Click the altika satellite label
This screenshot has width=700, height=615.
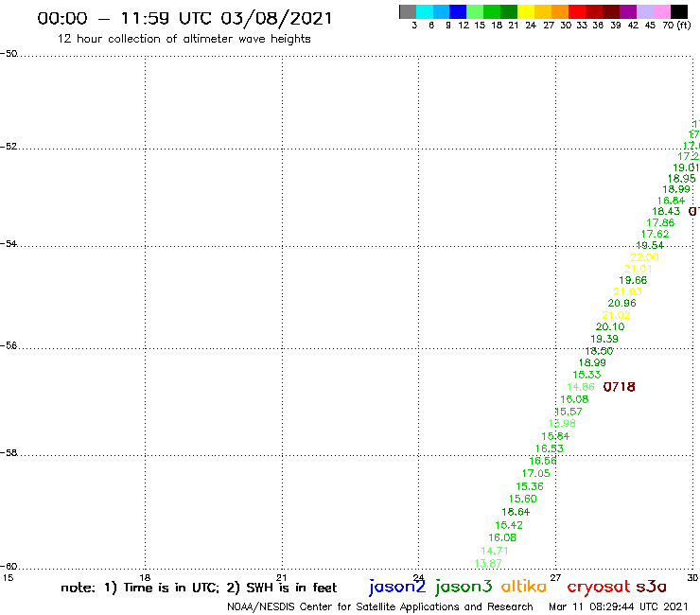tap(524, 587)
